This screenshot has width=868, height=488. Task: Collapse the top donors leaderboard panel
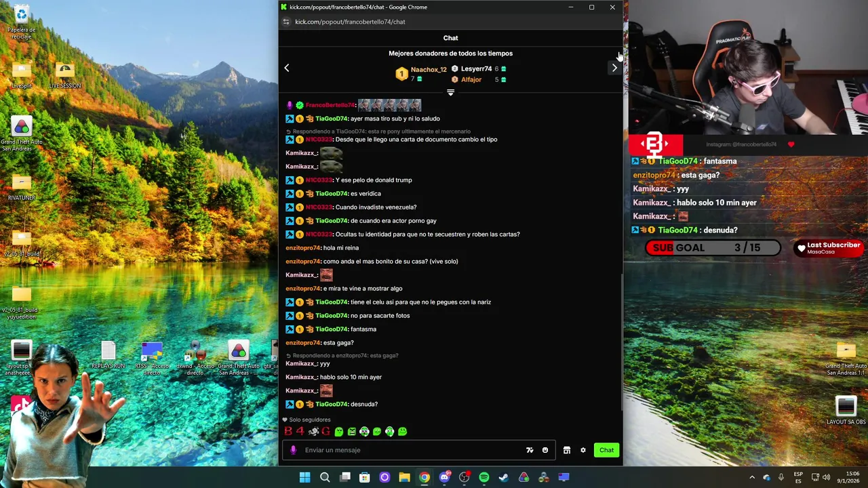[x=450, y=93]
